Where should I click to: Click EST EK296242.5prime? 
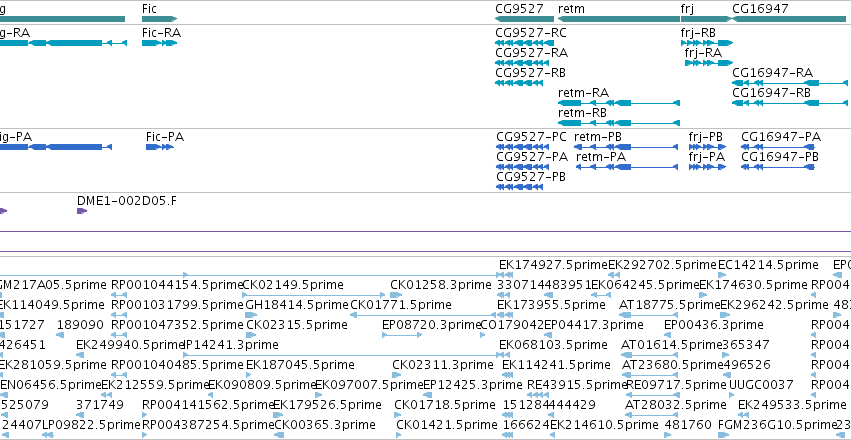pyautogui.click(x=774, y=305)
